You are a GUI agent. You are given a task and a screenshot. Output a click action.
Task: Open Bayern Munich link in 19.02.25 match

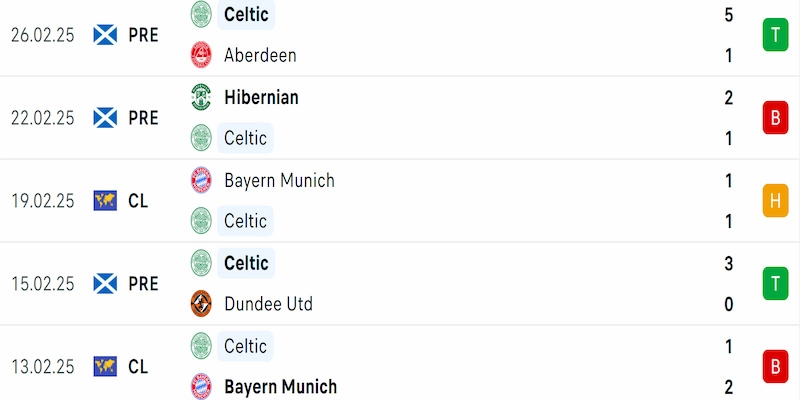pyautogui.click(x=280, y=180)
